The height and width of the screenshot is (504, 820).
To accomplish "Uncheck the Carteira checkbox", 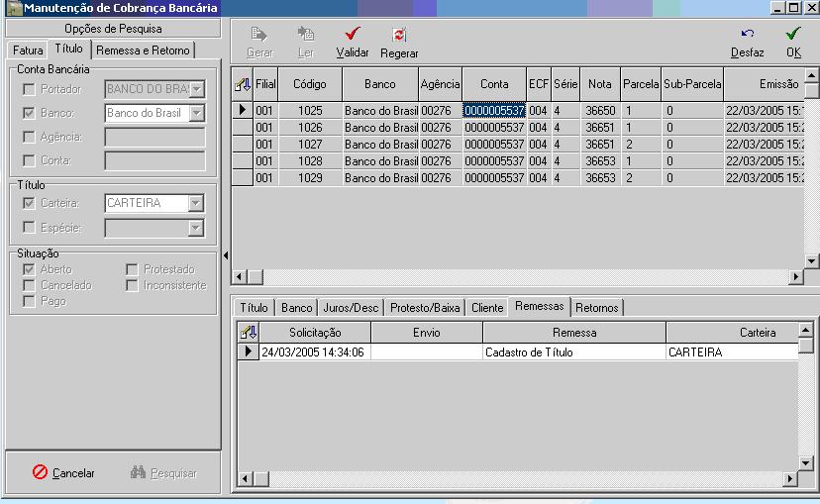I will coord(30,204).
